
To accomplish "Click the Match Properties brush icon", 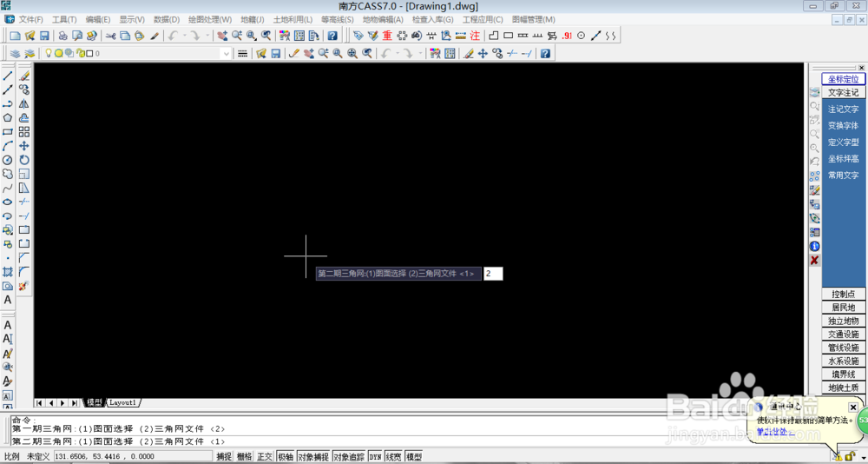I will coord(155,36).
